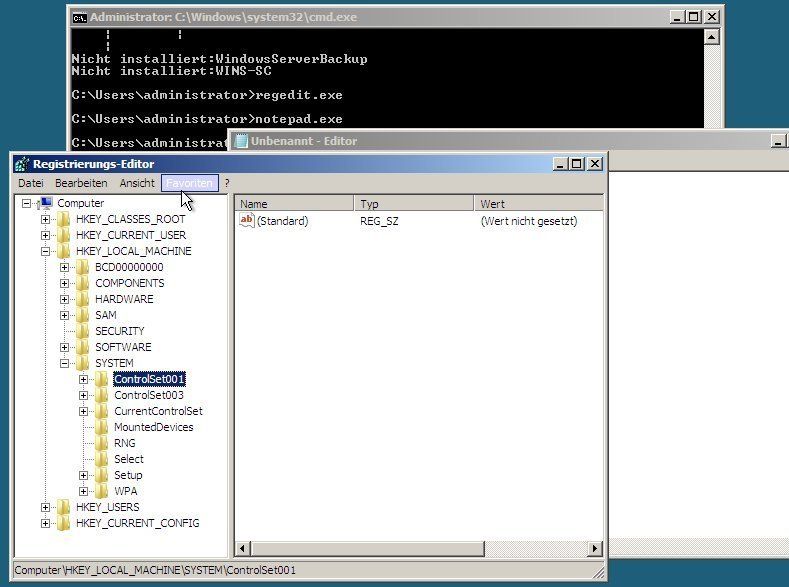Click horizontal scrollbar right arrow

point(595,549)
